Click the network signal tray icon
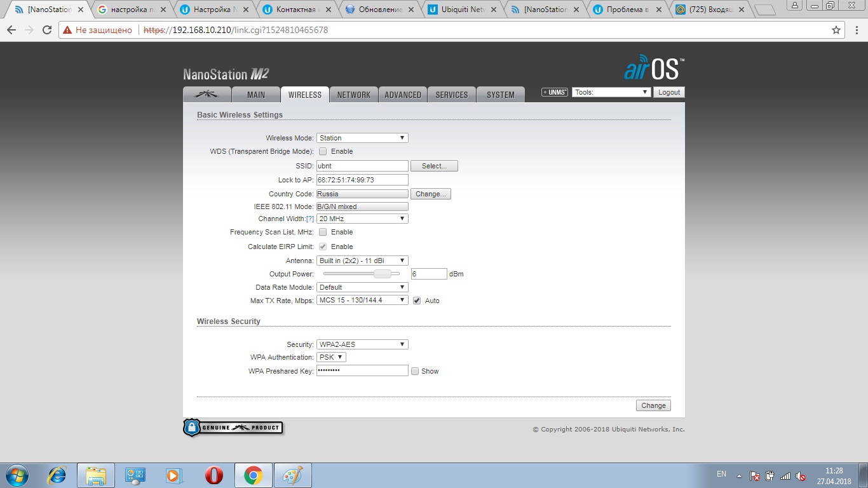Image resolution: width=868 pixels, height=488 pixels. point(785,475)
